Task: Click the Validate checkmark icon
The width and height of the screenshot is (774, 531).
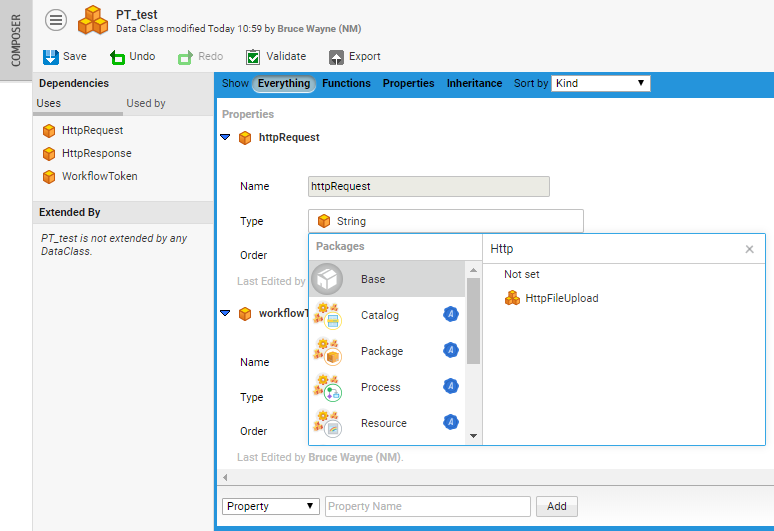Action: pyautogui.click(x=253, y=57)
